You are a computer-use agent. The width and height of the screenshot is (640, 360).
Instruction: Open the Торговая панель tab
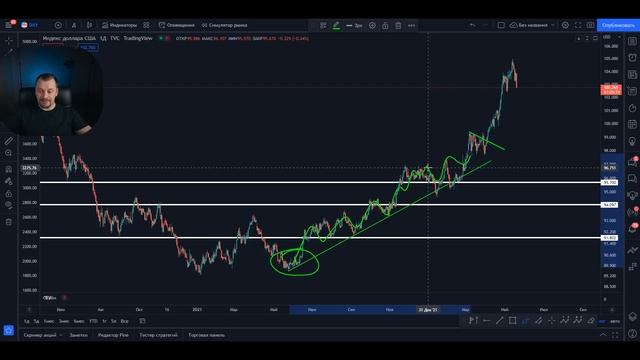[x=207, y=335]
